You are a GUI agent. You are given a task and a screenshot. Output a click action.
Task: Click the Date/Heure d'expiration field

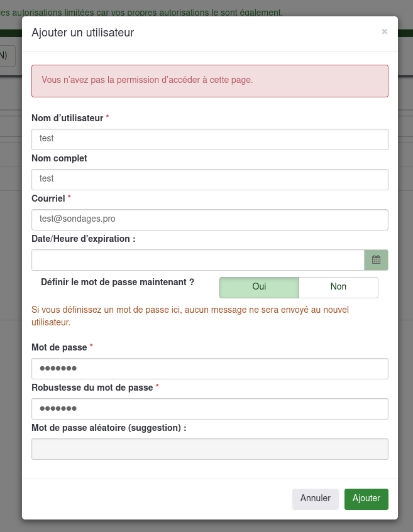[197, 260]
